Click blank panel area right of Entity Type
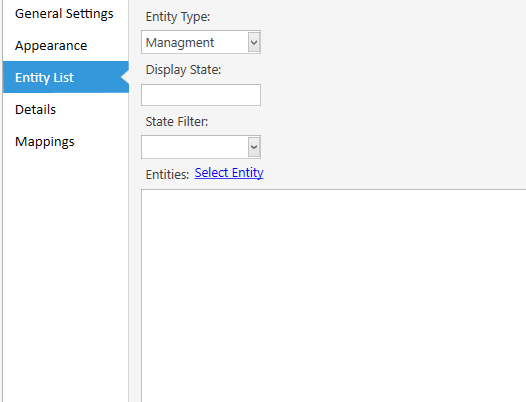Image resolution: width=526 pixels, height=402 pixels. 392,42
